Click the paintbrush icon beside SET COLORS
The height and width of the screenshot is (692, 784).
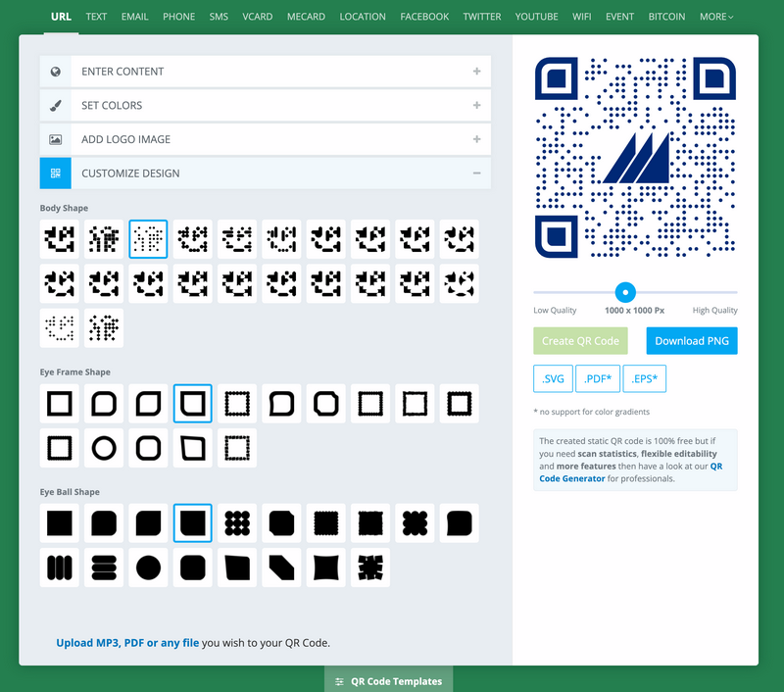56,105
